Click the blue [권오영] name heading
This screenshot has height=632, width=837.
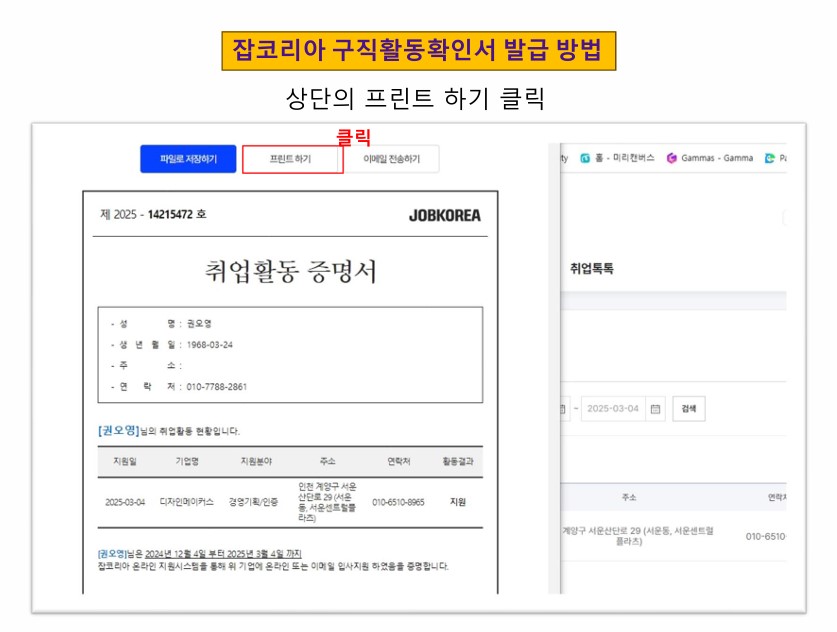[119, 430]
